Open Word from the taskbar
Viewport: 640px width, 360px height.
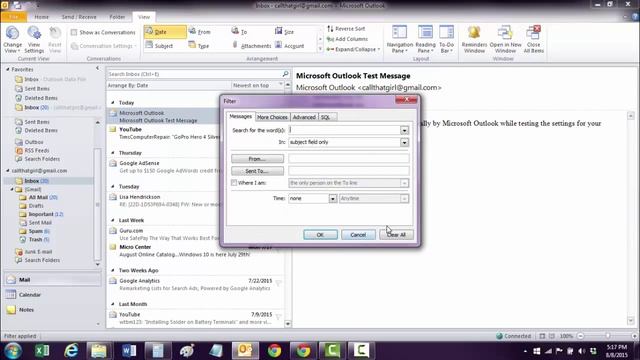[x=129, y=350]
